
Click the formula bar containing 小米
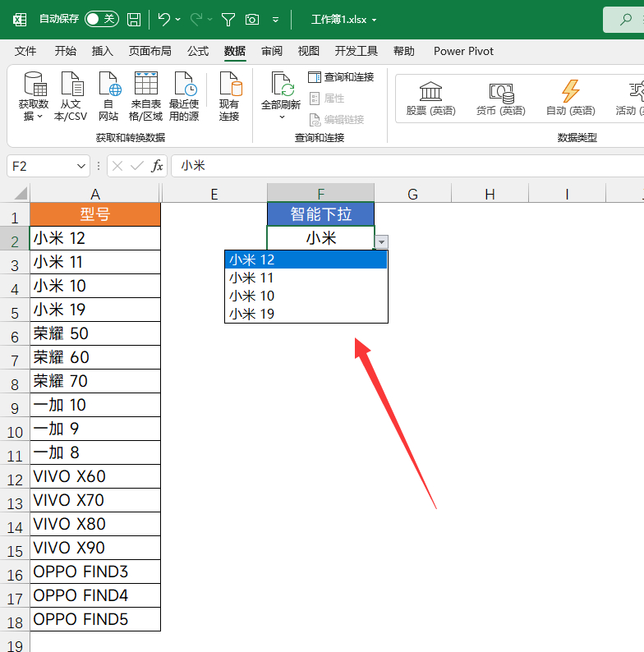pyautogui.click(x=407, y=166)
